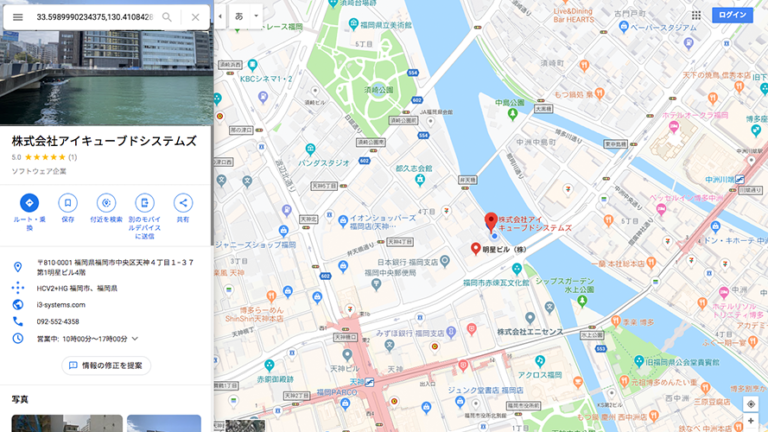Click the ホテルオークラ福岡 hotel marker
This screenshot has height=432, width=768.
(x=673, y=127)
